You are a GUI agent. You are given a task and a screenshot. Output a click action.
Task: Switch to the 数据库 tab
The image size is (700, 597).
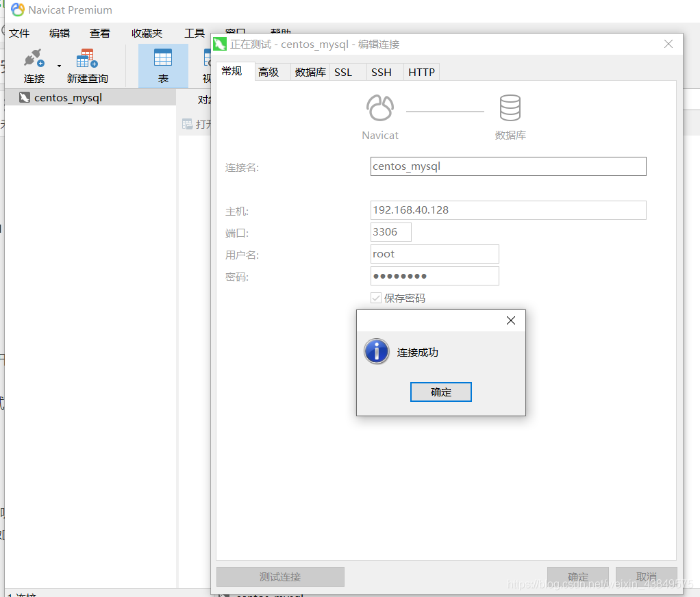[x=310, y=72]
